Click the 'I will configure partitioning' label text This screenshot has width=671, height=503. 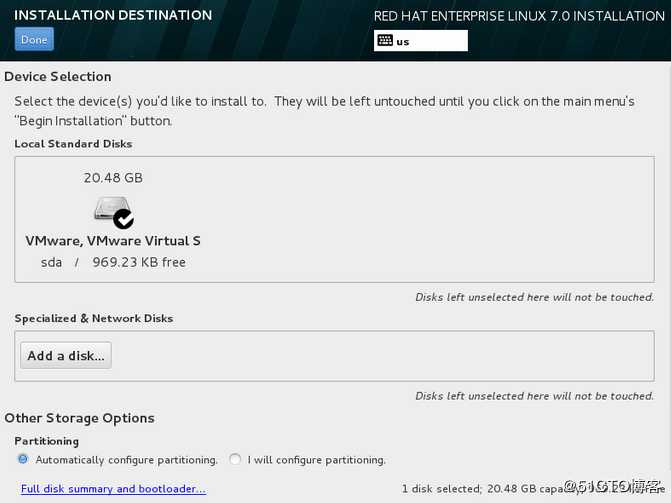pyautogui.click(x=316, y=460)
